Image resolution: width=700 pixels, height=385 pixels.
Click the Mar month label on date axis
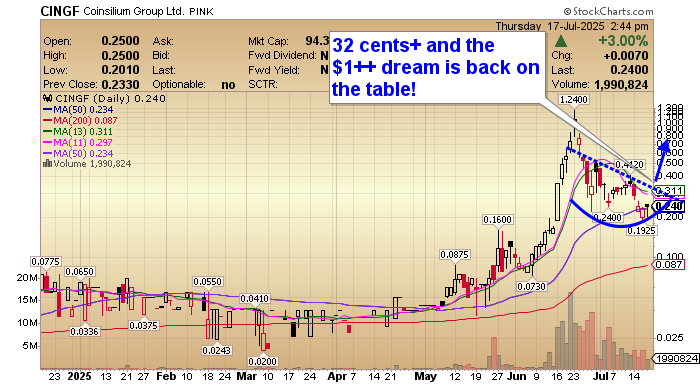[247, 377]
